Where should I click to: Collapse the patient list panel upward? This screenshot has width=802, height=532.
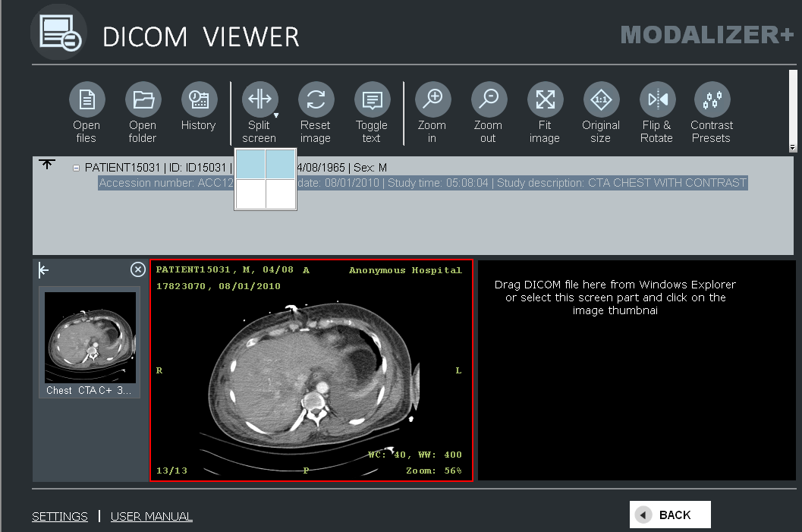tap(47, 165)
